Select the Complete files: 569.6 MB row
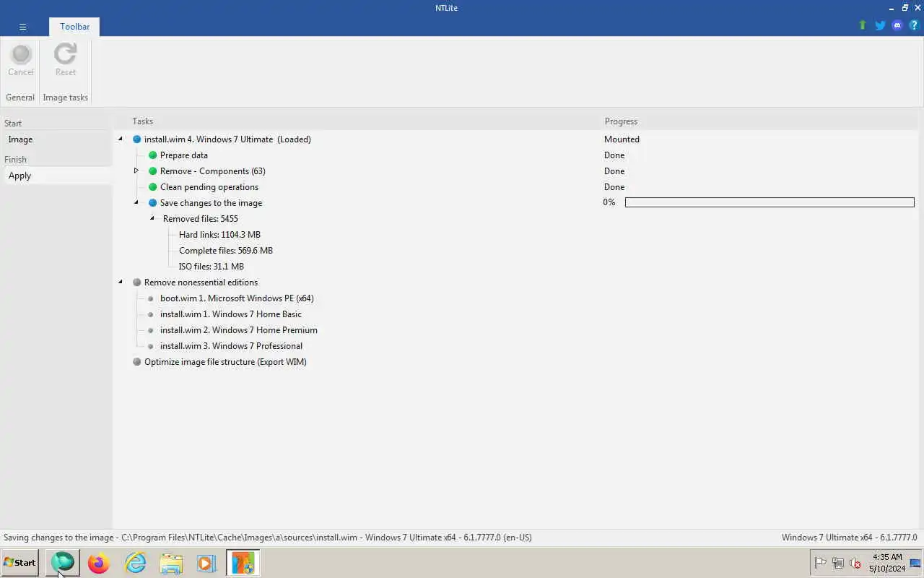The width and height of the screenshot is (924, 578). click(x=226, y=251)
